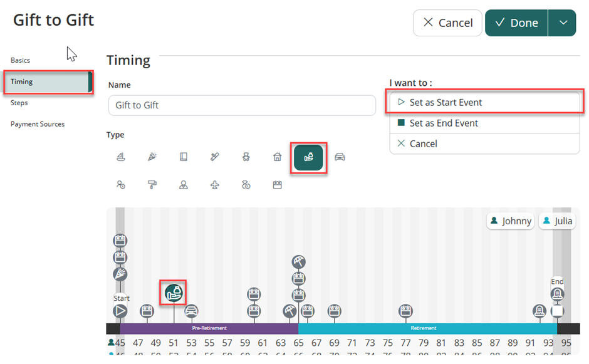The height and width of the screenshot is (364, 589).
Task: Select the airplane event type icon
Action: 215,185
